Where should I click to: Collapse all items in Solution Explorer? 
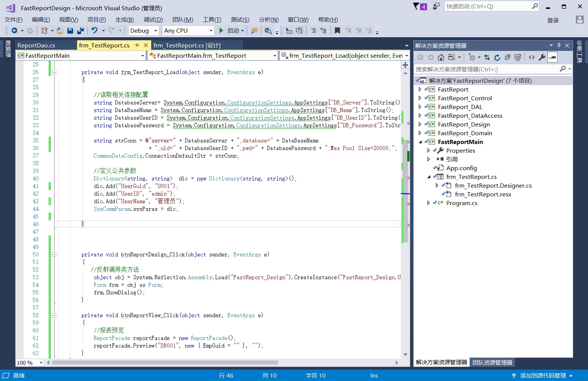pos(507,57)
